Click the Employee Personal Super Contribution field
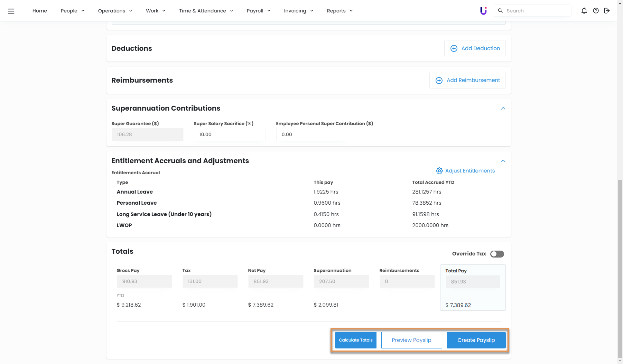This screenshot has width=623, height=364. [312, 134]
